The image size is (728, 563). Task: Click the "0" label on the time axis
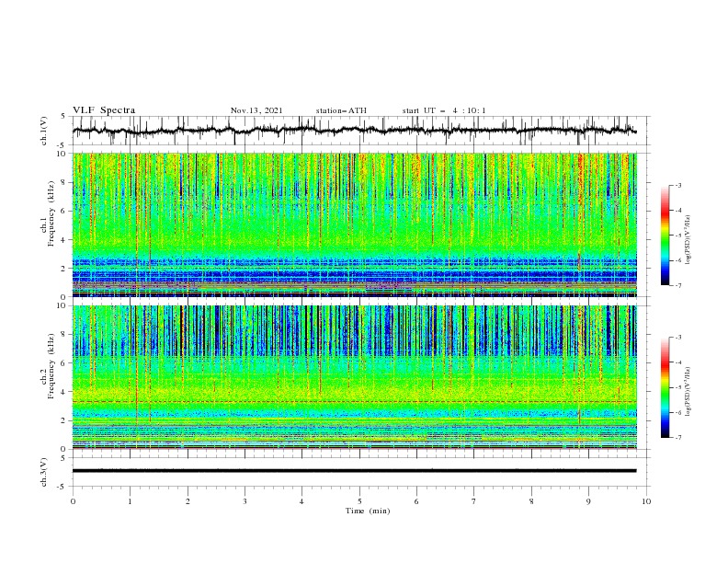[73, 501]
